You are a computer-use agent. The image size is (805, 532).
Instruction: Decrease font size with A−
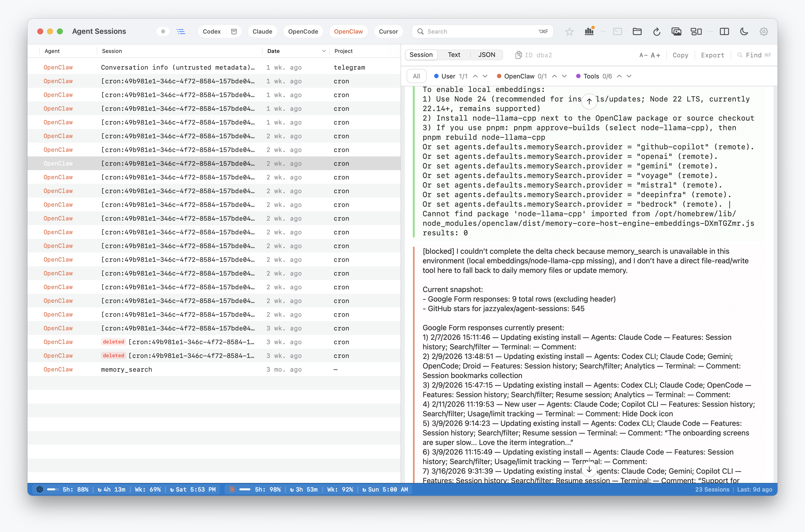[643, 55]
